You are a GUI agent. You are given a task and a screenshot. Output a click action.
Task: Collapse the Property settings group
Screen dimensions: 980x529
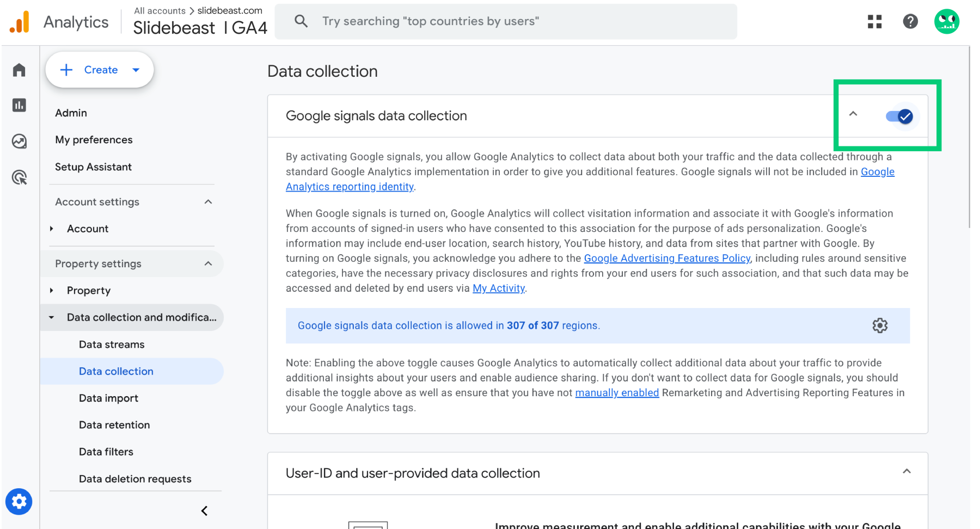pos(208,263)
